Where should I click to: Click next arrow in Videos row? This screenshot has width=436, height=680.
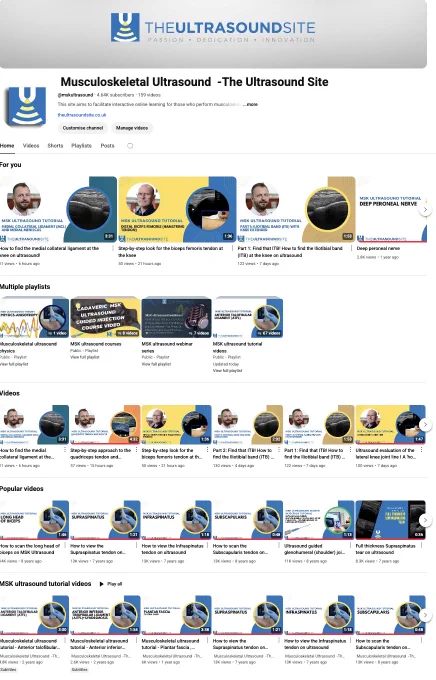pyautogui.click(x=425, y=425)
